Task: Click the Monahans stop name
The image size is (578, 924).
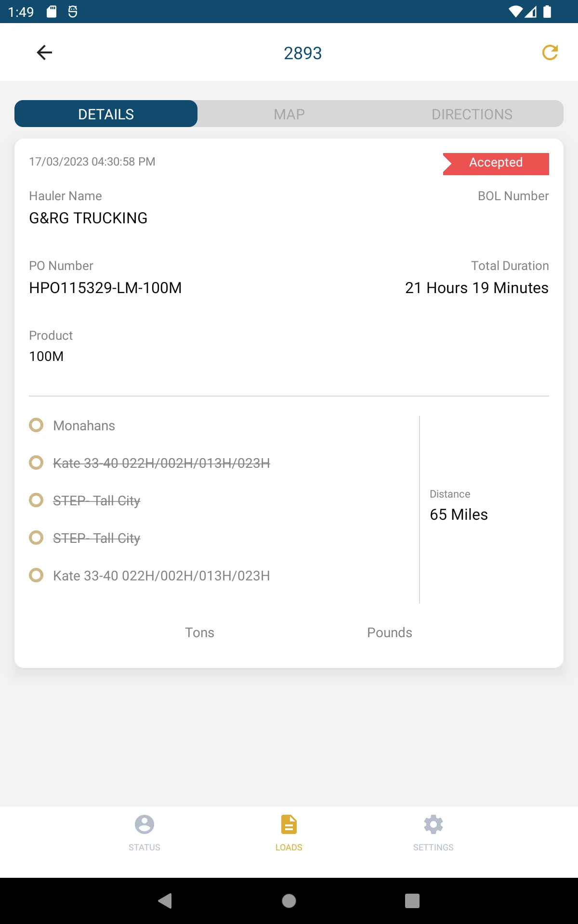Action: [84, 425]
